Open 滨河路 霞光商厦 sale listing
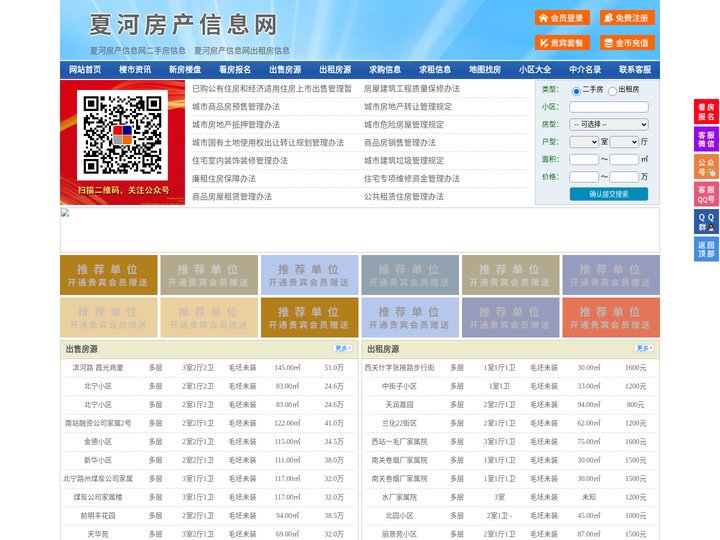Image resolution: width=720 pixels, height=540 pixels. tap(98, 368)
